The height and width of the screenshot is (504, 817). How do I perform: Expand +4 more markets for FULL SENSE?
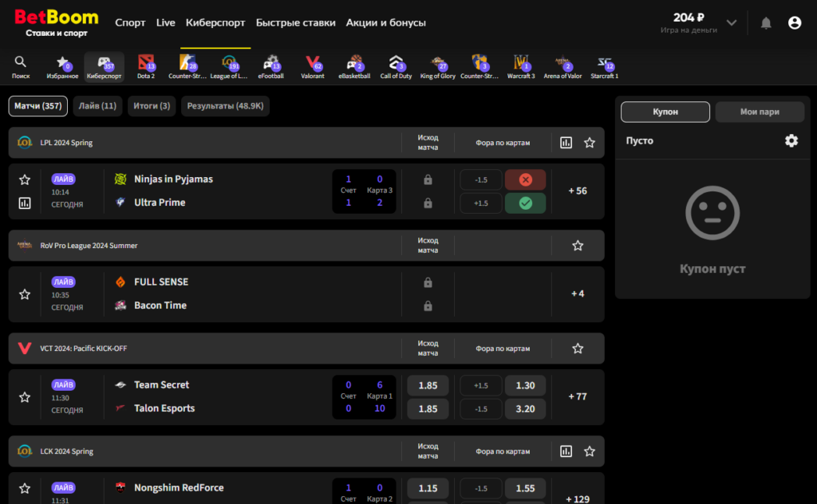pos(578,293)
